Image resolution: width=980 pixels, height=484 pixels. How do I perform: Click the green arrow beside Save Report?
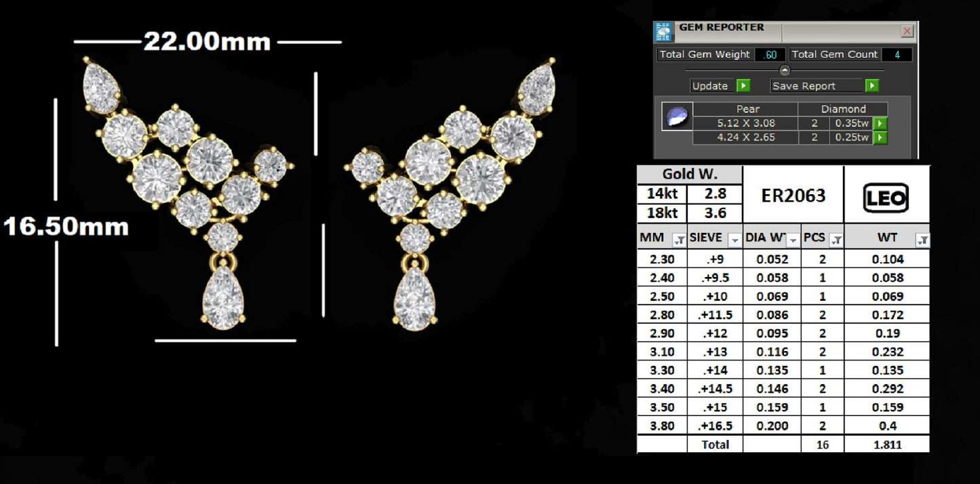point(872,86)
